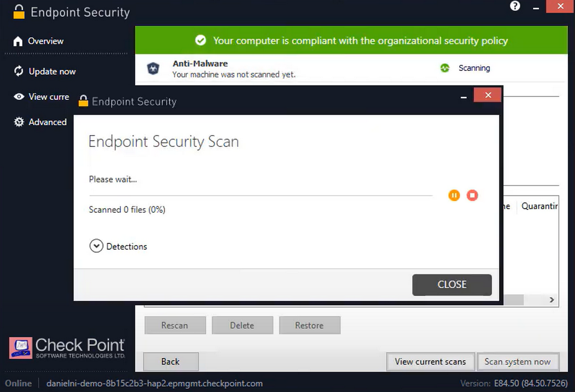
Task: Click the scan progress bar
Action: click(x=260, y=195)
